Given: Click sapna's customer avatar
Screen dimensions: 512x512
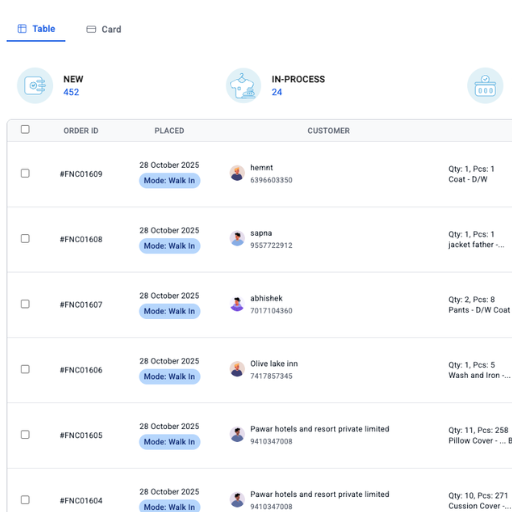Looking at the screenshot, I should coord(237,238).
